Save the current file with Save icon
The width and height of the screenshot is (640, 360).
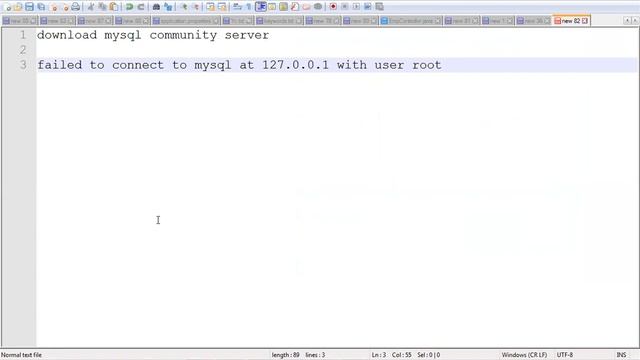click(x=29, y=7)
